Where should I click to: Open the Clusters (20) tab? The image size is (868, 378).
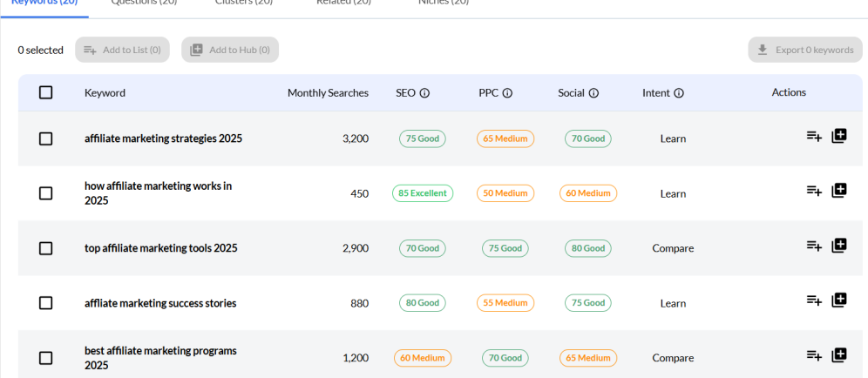(244, 3)
